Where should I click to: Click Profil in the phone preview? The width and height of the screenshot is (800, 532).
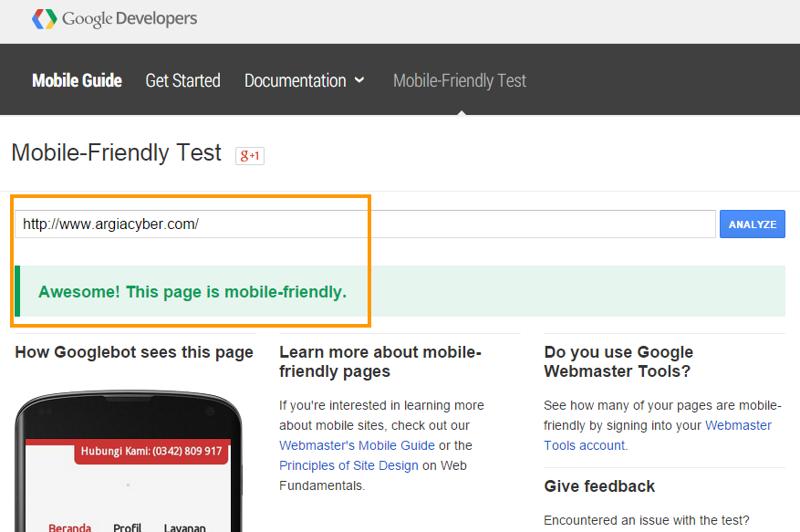127,527
